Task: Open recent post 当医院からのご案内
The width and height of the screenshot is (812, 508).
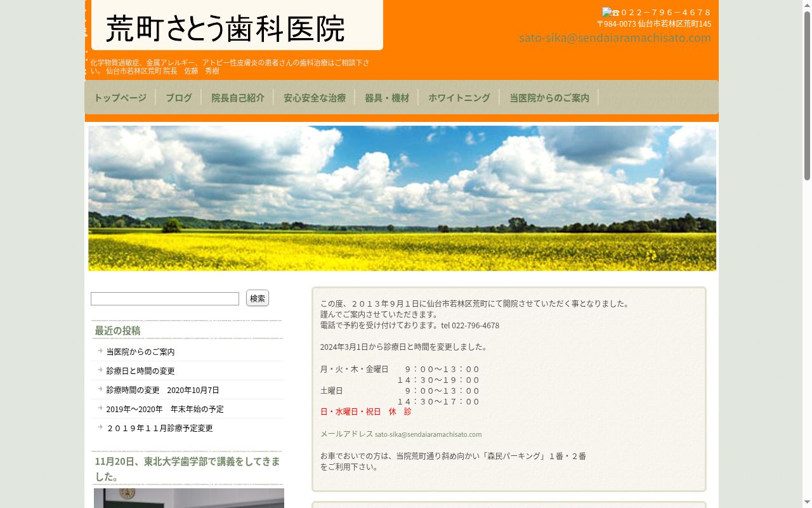Action: 140,352
